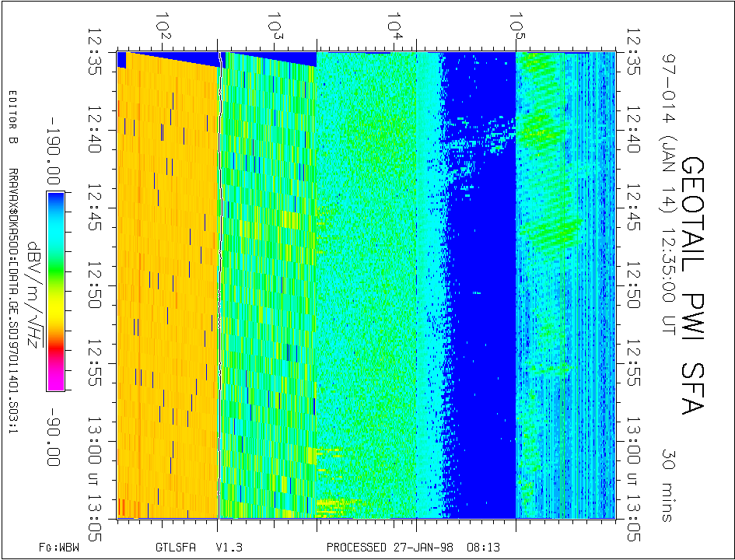Click the 12:50 time label on right axis
735x560 pixels.
click(x=636, y=286)
